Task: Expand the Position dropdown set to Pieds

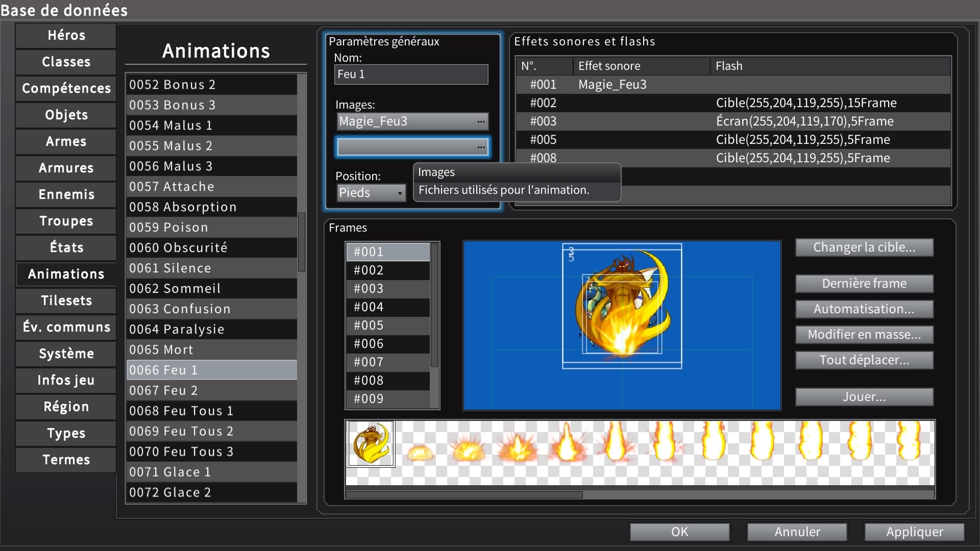Action: pyautogui.click(x=371, y=193)
